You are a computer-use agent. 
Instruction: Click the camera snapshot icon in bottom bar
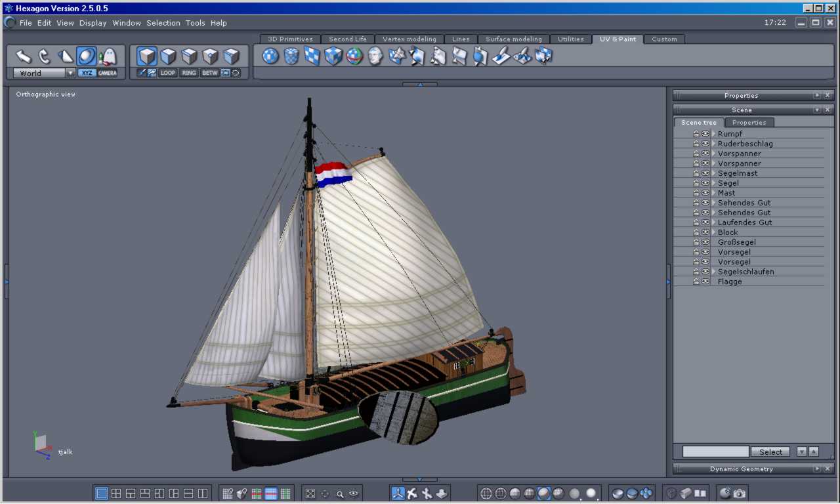coord(740,493)
